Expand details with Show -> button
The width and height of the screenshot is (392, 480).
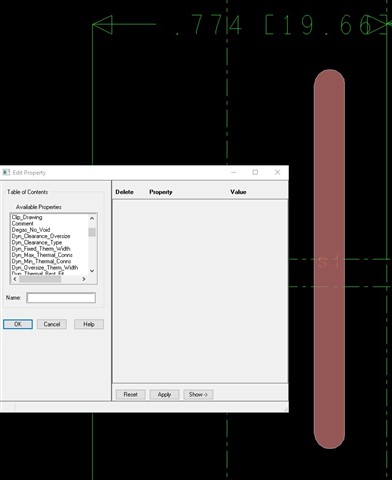pos(198,395)
